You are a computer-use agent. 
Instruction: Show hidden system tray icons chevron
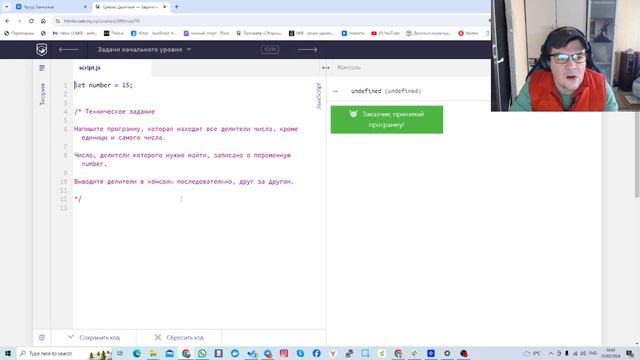tap(551, 353)
